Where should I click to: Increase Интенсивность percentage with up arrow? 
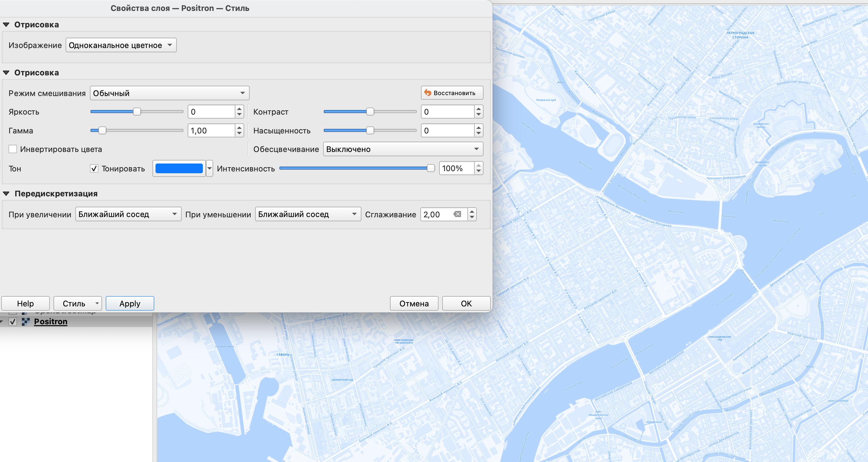[x=478, y=165]
